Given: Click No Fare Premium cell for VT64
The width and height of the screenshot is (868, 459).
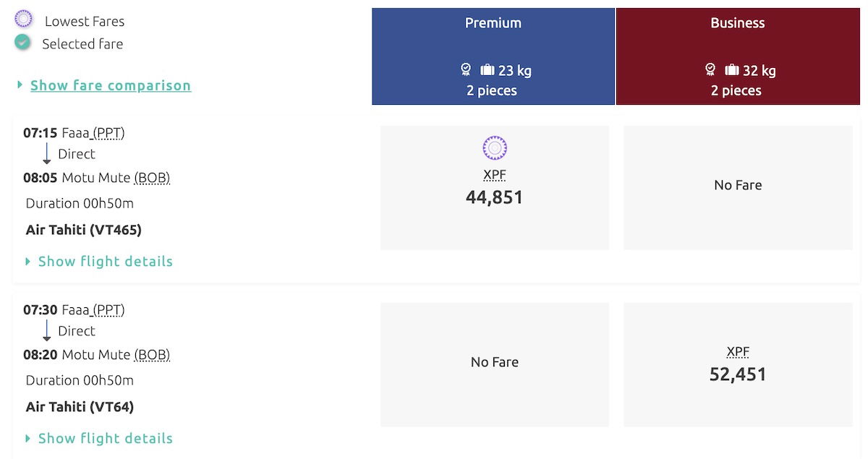Looking at the screenshot, I should (495, 363).
